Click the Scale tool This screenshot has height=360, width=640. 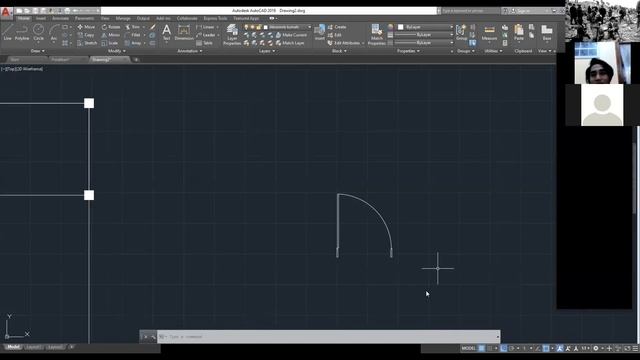110,43
